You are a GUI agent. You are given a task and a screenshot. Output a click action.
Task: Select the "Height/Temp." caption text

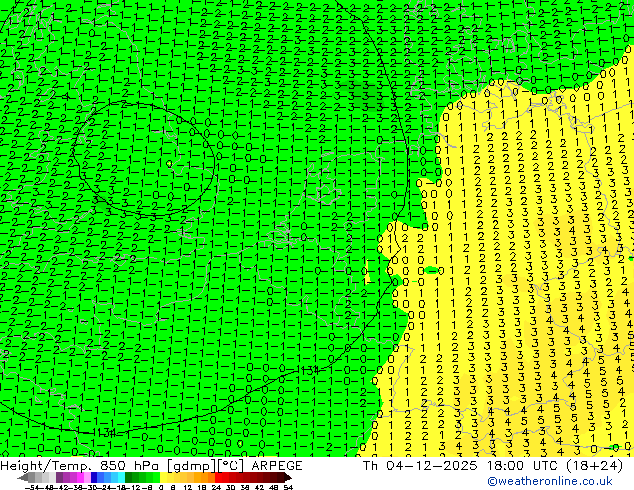(x=47, y=466)
